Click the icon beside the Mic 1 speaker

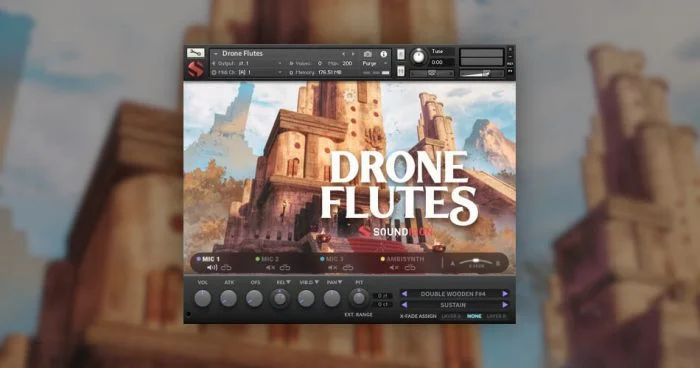[x=226, y=268]
